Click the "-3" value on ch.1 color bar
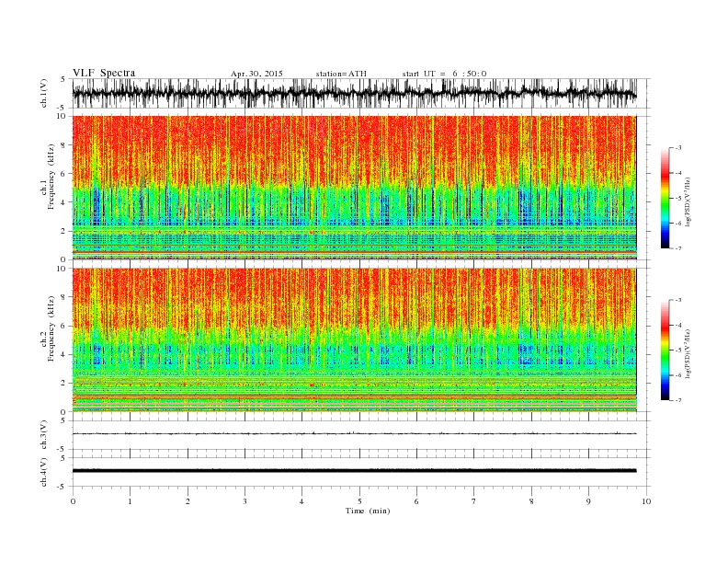This screenshot has height=563, width=728. click(x=678, y=148)
